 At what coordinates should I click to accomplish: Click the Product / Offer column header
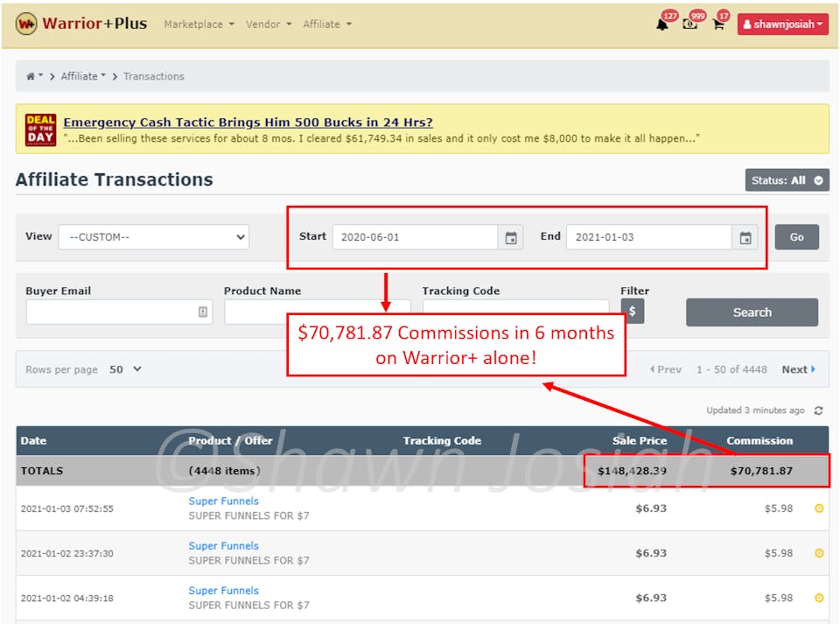click(x=230, y=441)
